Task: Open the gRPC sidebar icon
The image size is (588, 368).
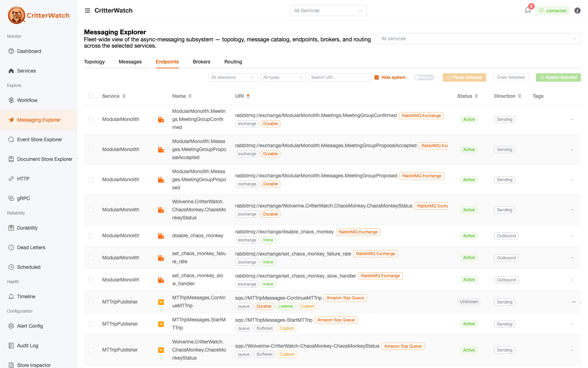Action: [11, 198]
